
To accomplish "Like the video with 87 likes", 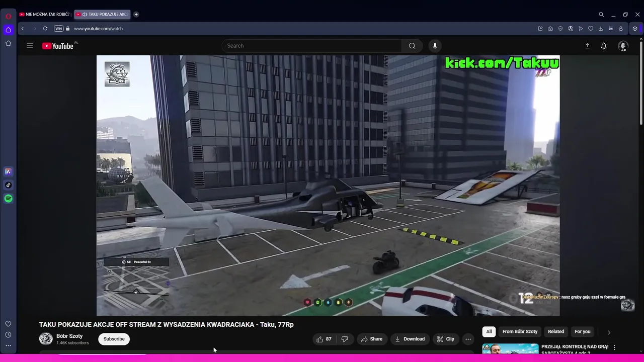I will (x=324, y=339).
